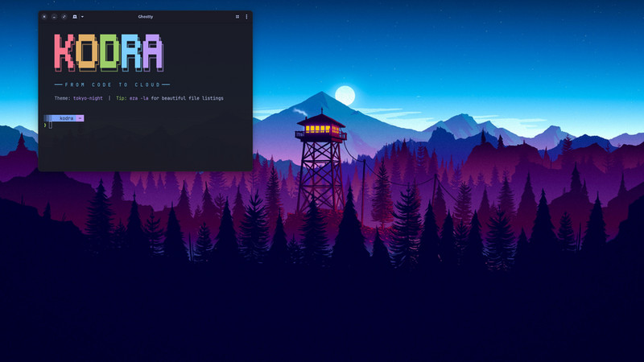This screenshot has width=644, height=362.
Task: Minimize the Ghostty window
Action: coord(54,17)
